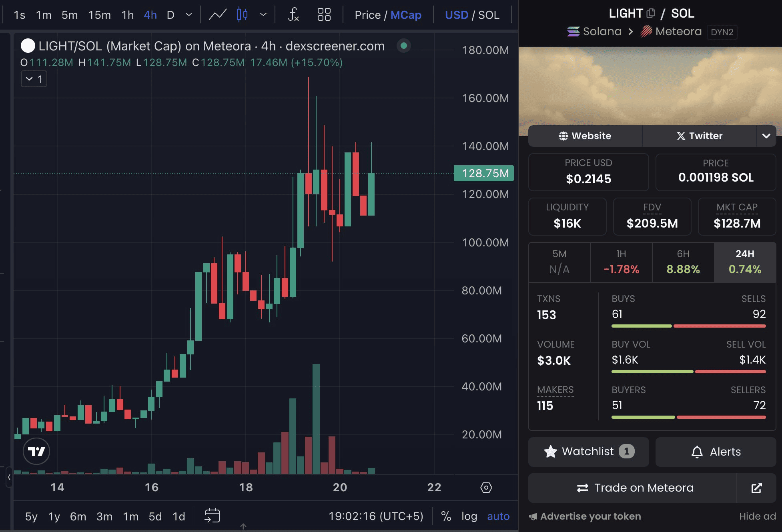Switch chart denomination to SOL
Screen dimensions: 782x532
click(x=489, y=15)
